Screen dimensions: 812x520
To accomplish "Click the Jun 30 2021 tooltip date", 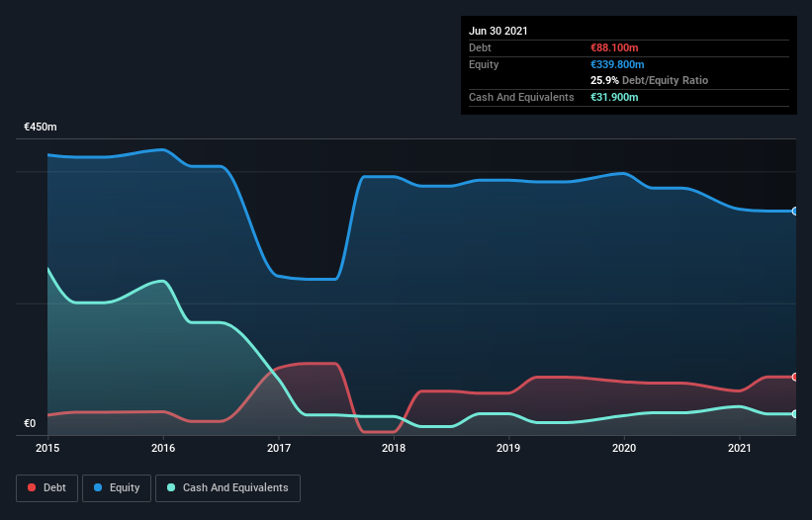I will 498,31.
